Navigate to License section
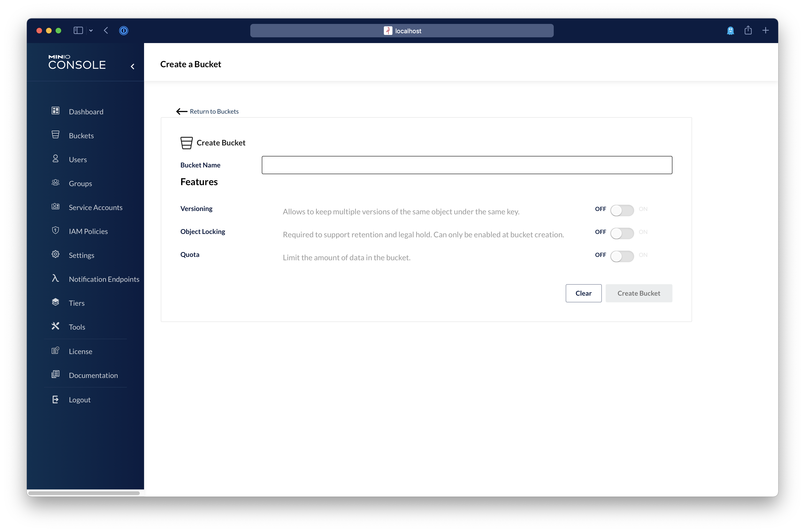Screen dimensions: 805x532 pyautogui.click(x=81, y=351)
